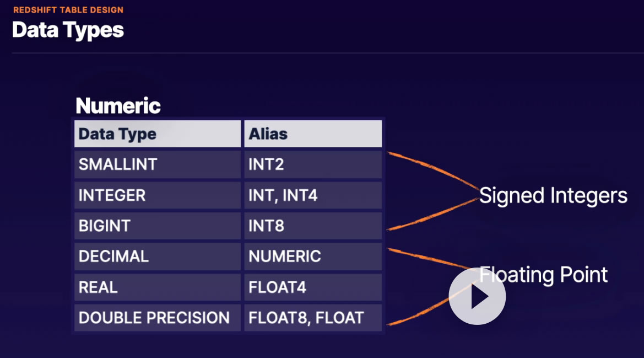Click the Alias column header
644x358 pixels.
(312, 134)
